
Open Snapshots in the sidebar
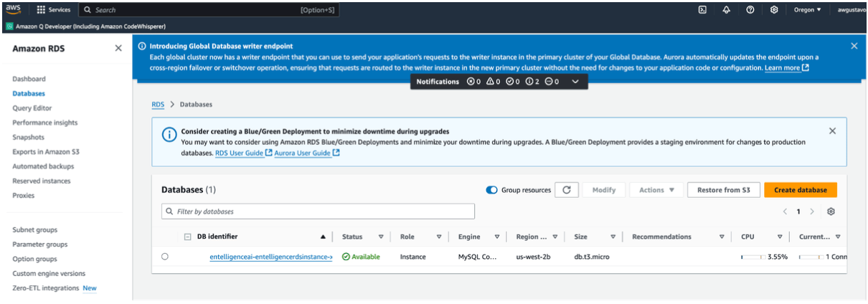point(28,137)
